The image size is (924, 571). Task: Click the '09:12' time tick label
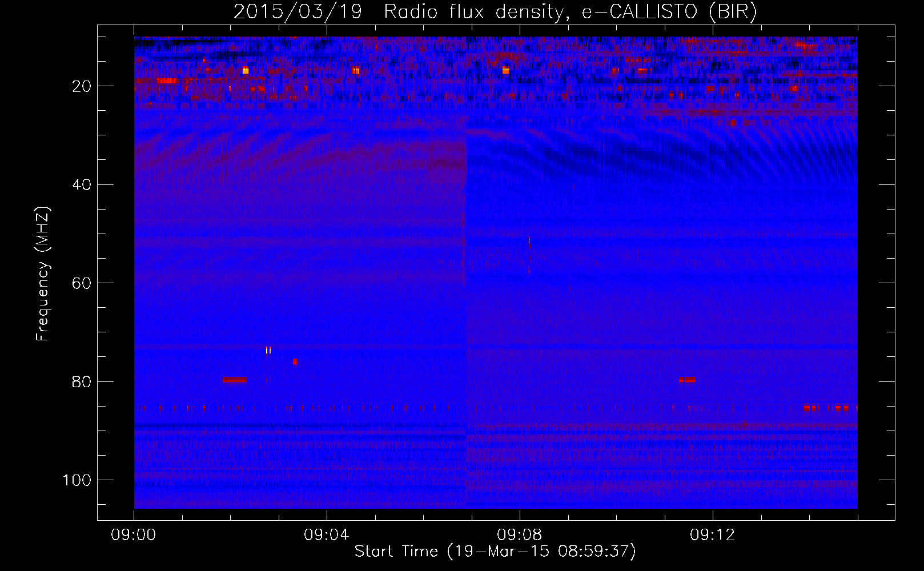pyautogui.click(x=713, y=535)
